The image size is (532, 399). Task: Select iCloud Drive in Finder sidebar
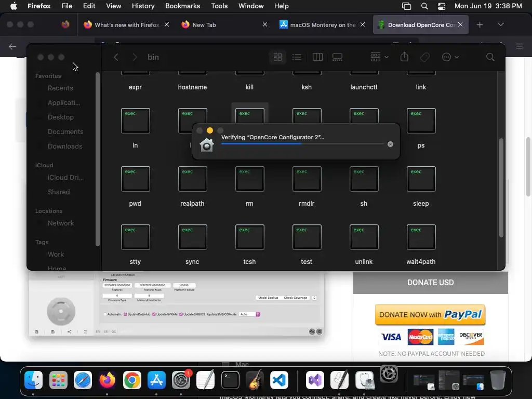click(65, 178)
